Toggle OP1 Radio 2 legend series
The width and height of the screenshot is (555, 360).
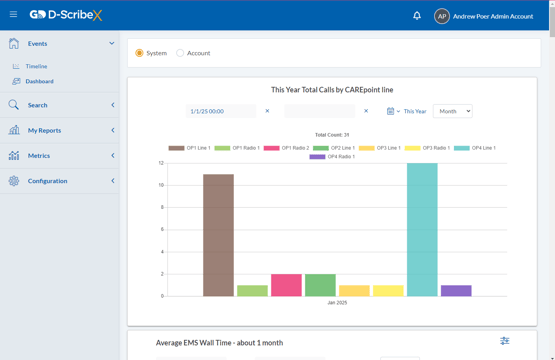pos(286,148)
